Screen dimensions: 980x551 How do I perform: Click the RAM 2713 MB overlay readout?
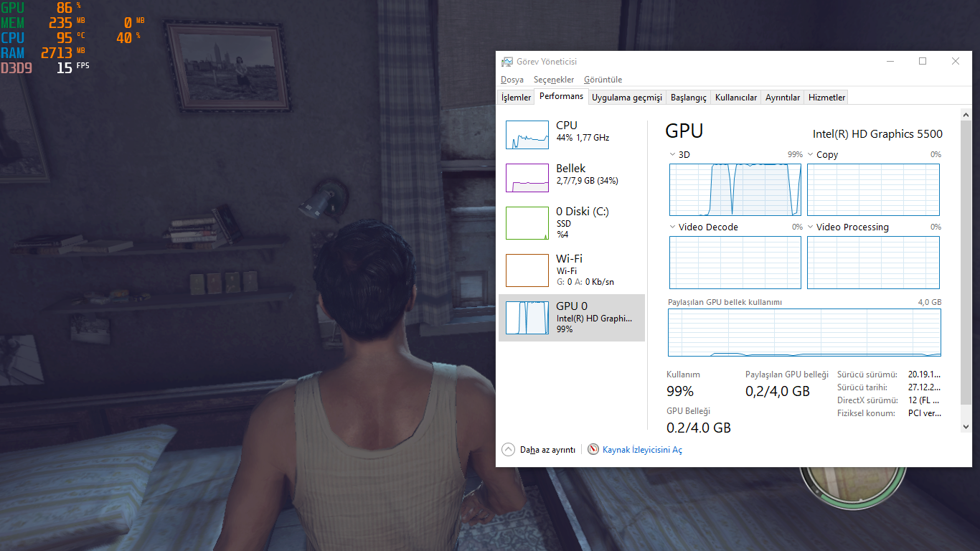(x=43, y=52)
